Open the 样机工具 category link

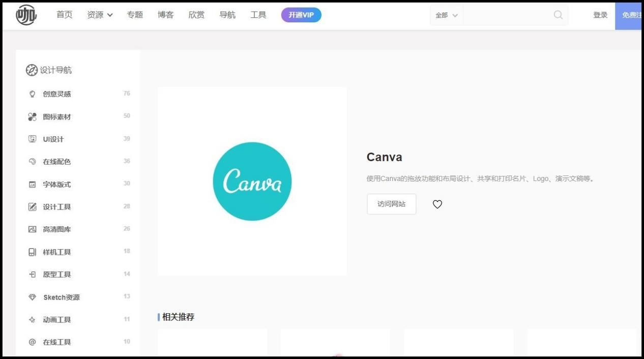(57, 252)
